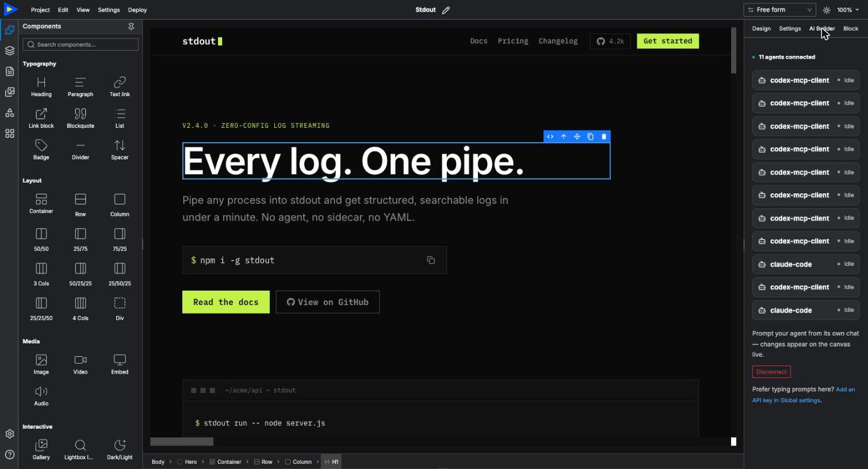Select the Dark/Light toggle component
Screen dimensions: 868x469
[x=120, y=450]
